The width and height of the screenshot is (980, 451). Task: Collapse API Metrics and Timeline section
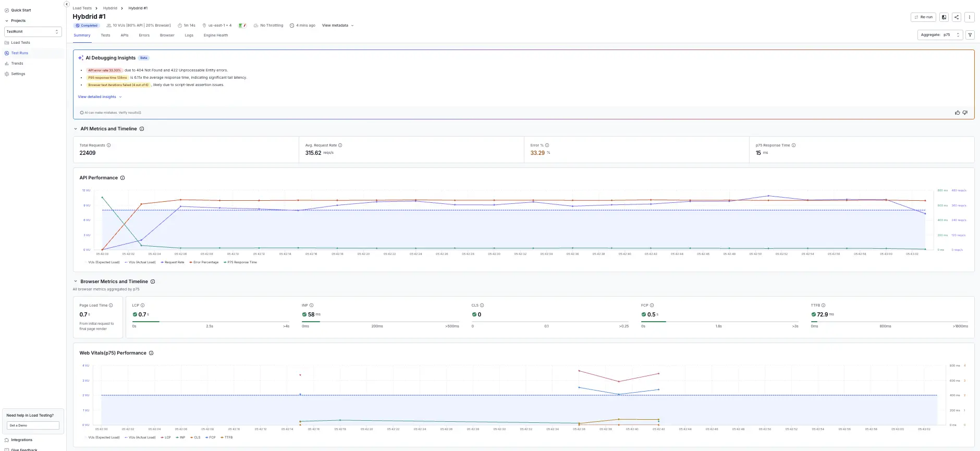[76, 129]
